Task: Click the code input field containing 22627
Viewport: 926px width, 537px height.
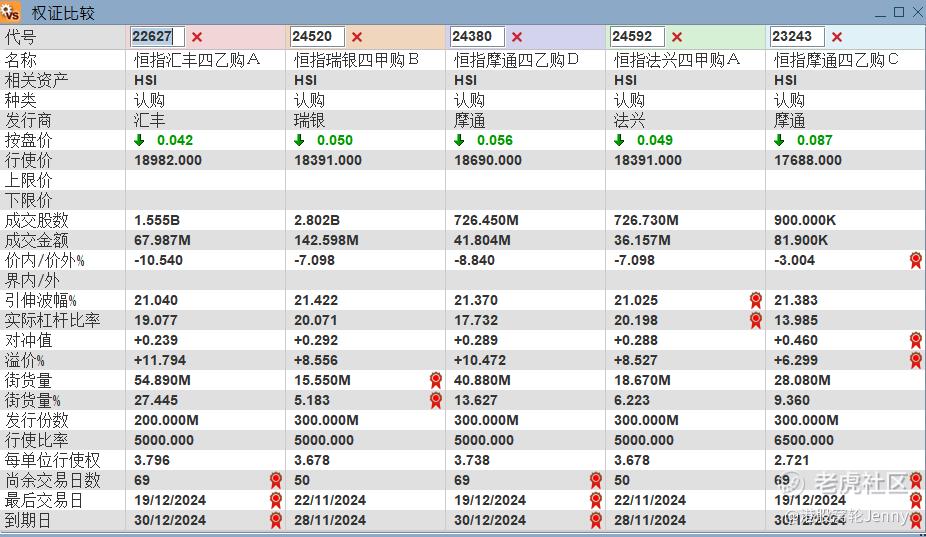Action: [157, 37]
